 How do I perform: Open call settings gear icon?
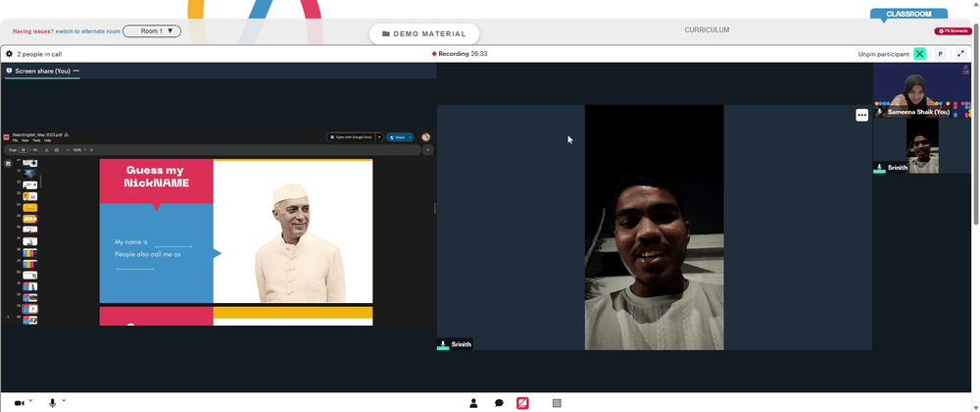coord(9,54)
